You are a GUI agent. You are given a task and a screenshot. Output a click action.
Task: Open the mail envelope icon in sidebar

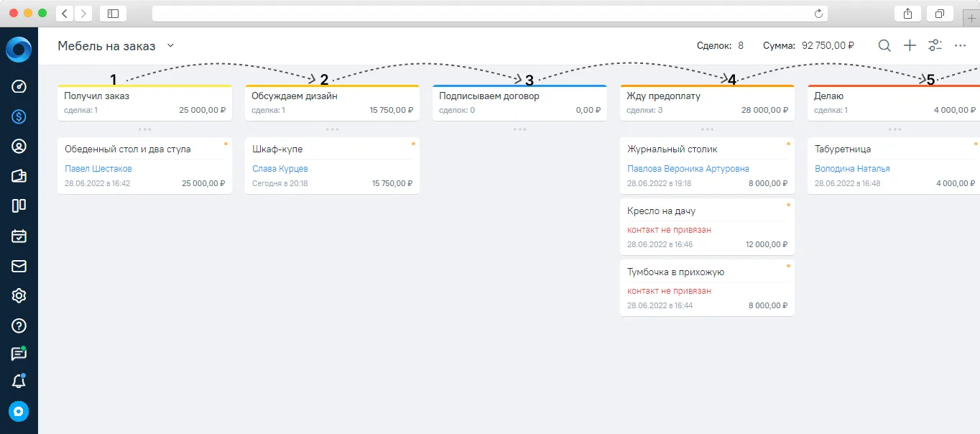pyautogui.click(x=19, y=266)
